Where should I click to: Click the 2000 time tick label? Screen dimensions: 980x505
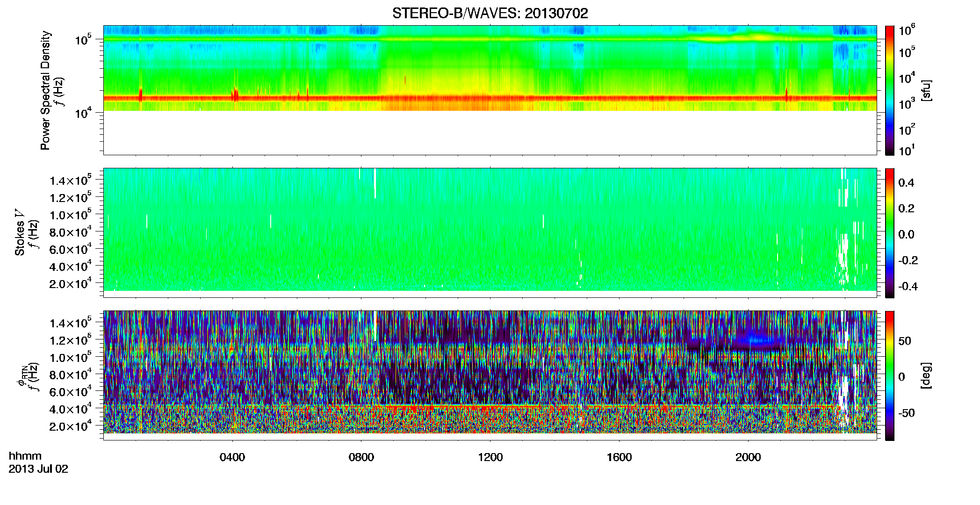pos(748,457)
